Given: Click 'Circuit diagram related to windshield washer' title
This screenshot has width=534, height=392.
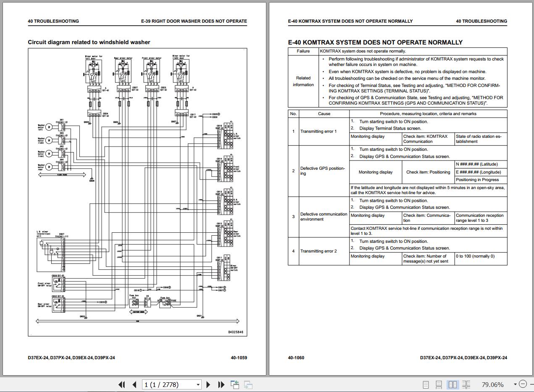Looking at the screenshot, I should (89, 42).
